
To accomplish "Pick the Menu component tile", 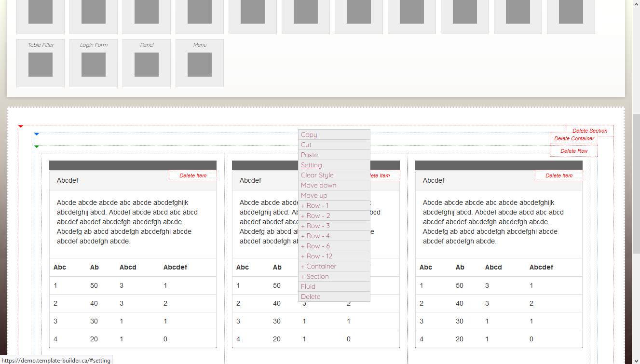I will point(200,64).
